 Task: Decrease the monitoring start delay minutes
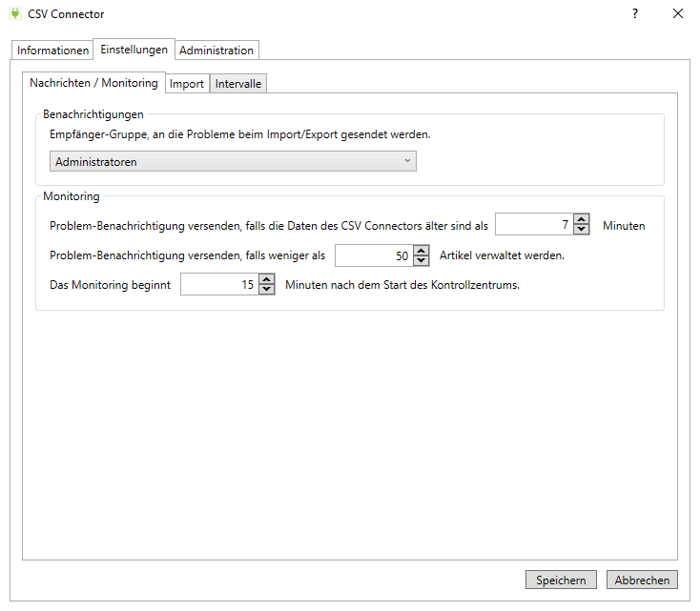point(267,290)
